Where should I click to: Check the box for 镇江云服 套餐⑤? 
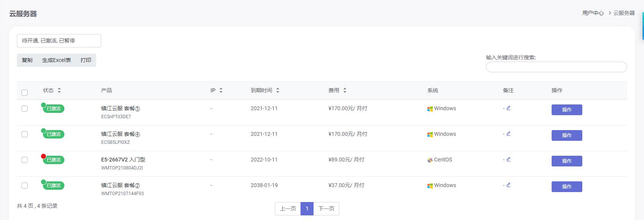coord(25,109)
